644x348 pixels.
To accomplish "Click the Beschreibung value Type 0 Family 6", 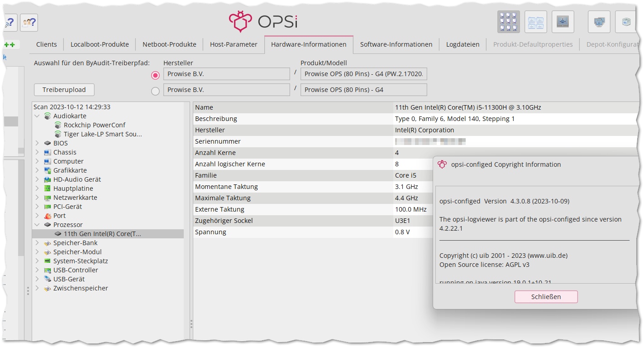I will tap(455, 119).
